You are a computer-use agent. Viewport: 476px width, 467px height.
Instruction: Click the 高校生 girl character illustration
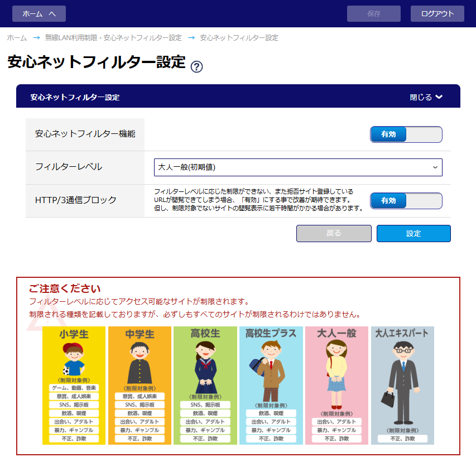pos(205,367)
